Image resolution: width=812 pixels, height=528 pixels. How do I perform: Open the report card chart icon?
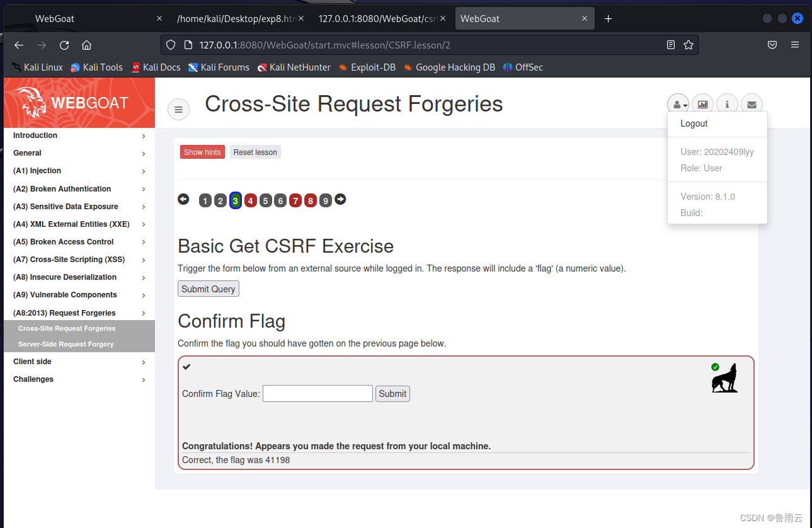coord(702,105)
